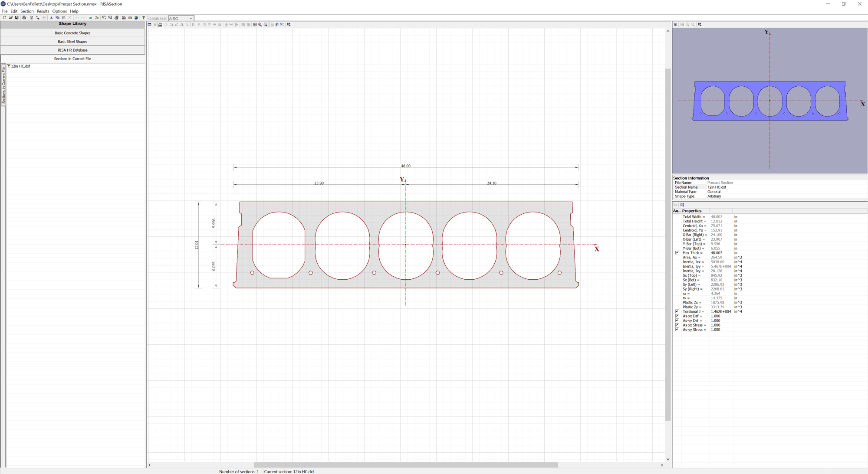Open the Results menu

(x=43, y=11)
